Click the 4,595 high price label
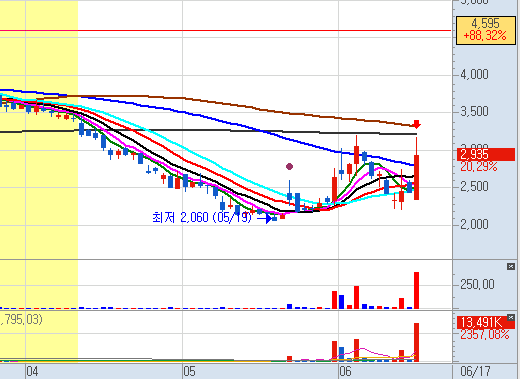Viewport: 520px width, 379px height. 486,29
